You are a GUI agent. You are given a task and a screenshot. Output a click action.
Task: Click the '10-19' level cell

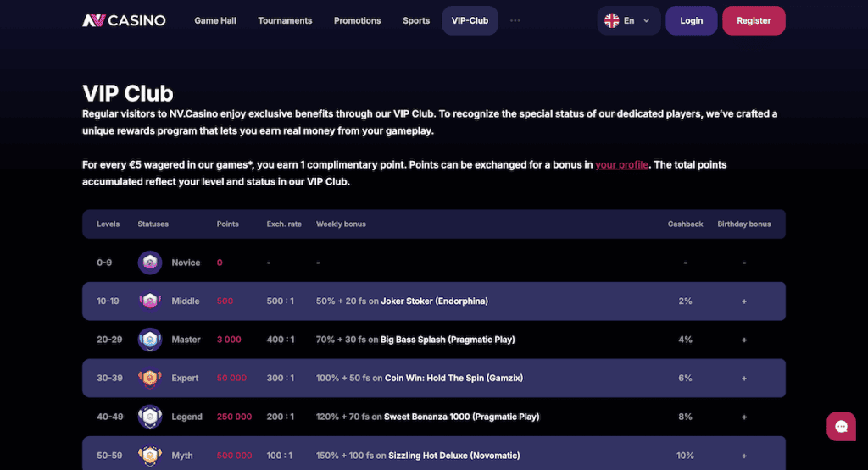(x=108, y=301)
